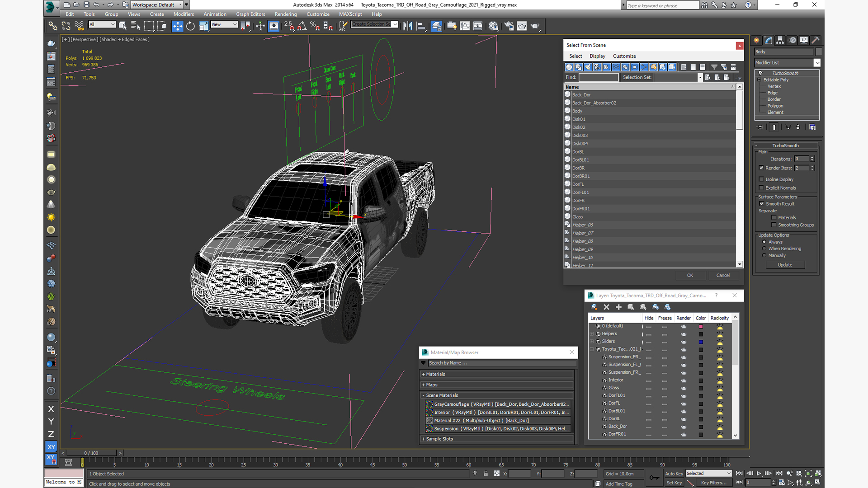Open Display menu in Select From Scene
This screenshot has width=868, height=488.
pos(597,56)
